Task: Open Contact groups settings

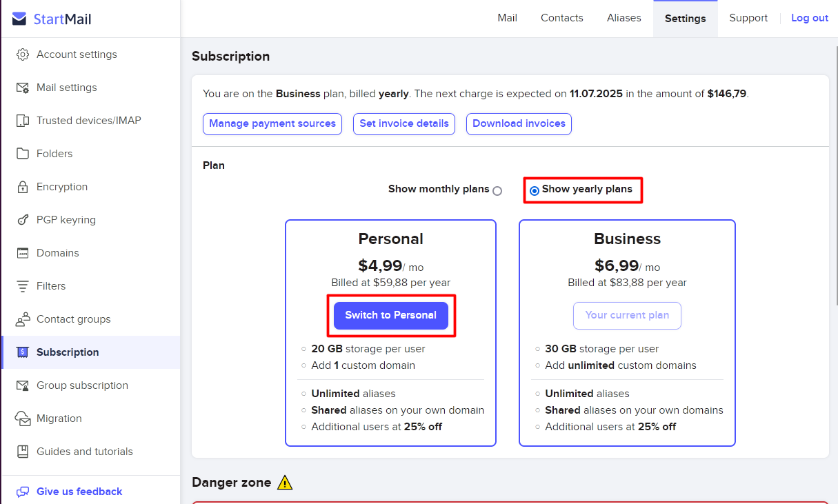Action: click(x=90, y=319)
